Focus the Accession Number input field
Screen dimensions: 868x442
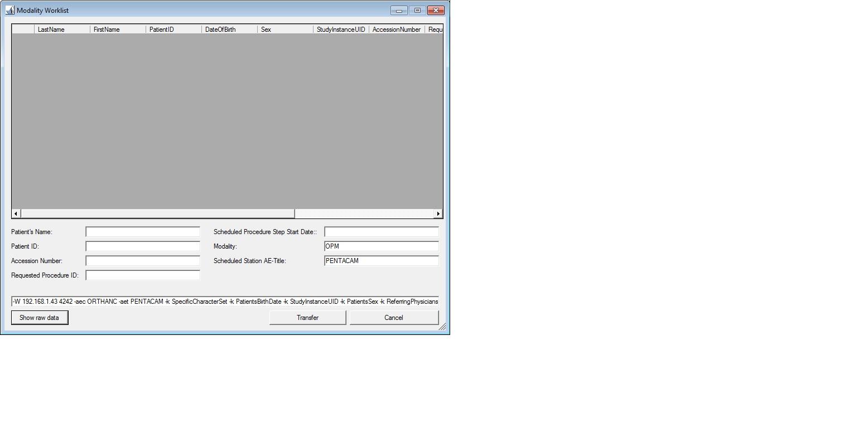coord(143,261)
